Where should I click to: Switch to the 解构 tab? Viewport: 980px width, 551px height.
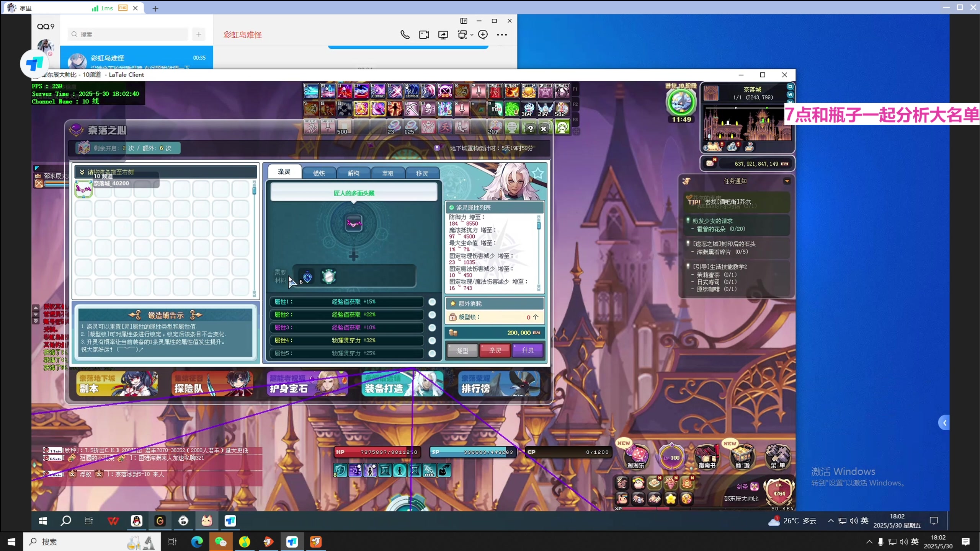(x=353, y=173)
